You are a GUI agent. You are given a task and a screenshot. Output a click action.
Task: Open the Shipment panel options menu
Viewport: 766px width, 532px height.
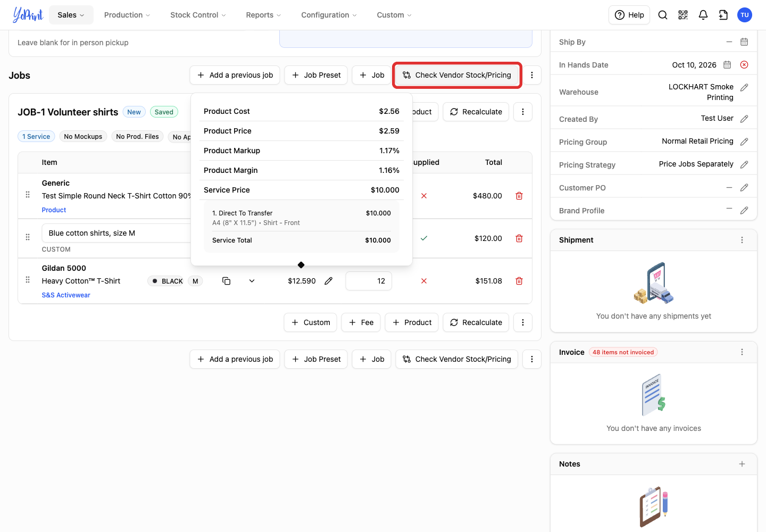click(x=742, y=240)
